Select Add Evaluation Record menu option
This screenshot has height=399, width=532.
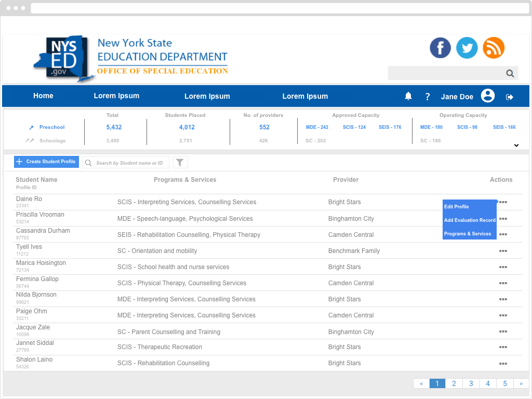(x=470, y=220)
